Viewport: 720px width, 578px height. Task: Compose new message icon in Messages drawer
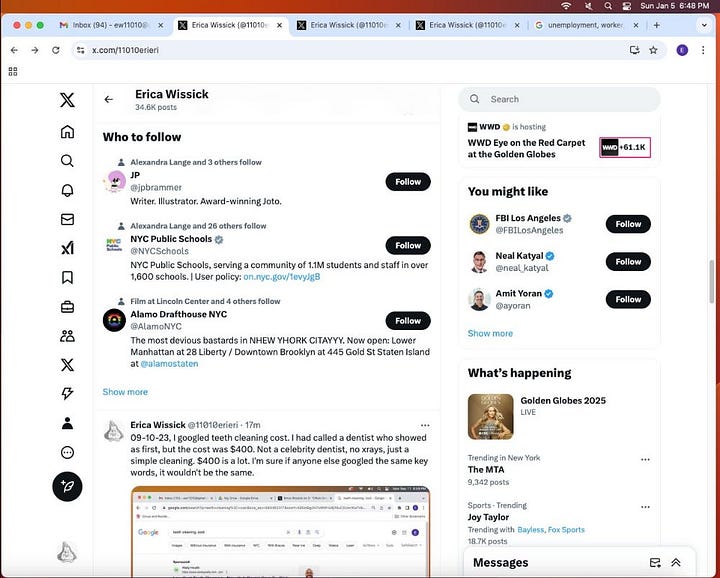(655, 563)
